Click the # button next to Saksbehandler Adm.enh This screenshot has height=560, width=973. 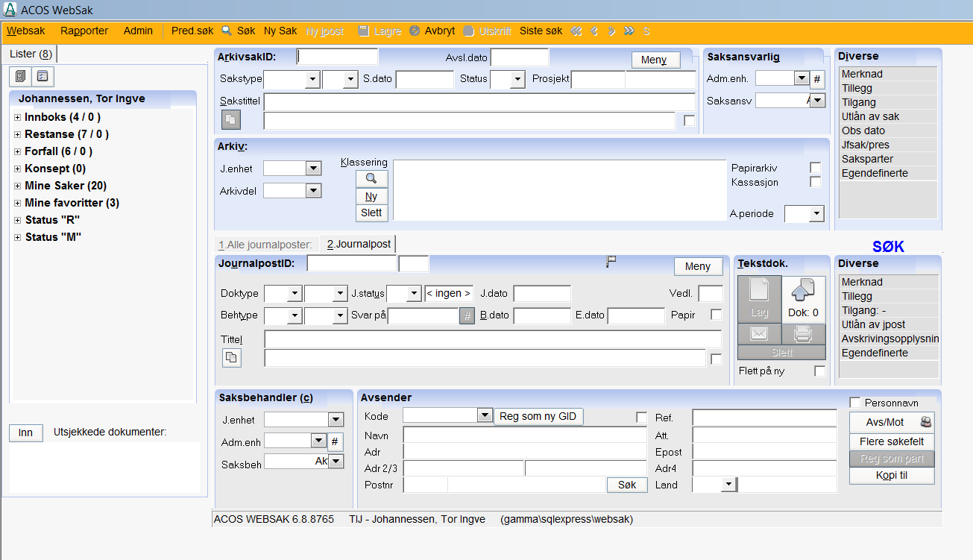coord(335,441)
